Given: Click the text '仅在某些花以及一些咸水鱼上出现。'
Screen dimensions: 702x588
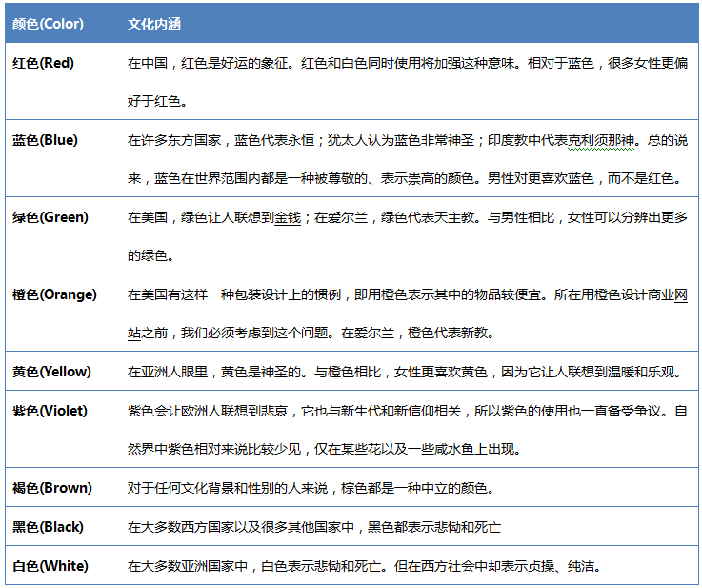Looking at the screenshot, I should pyautogui.click(x=418, y=449).
